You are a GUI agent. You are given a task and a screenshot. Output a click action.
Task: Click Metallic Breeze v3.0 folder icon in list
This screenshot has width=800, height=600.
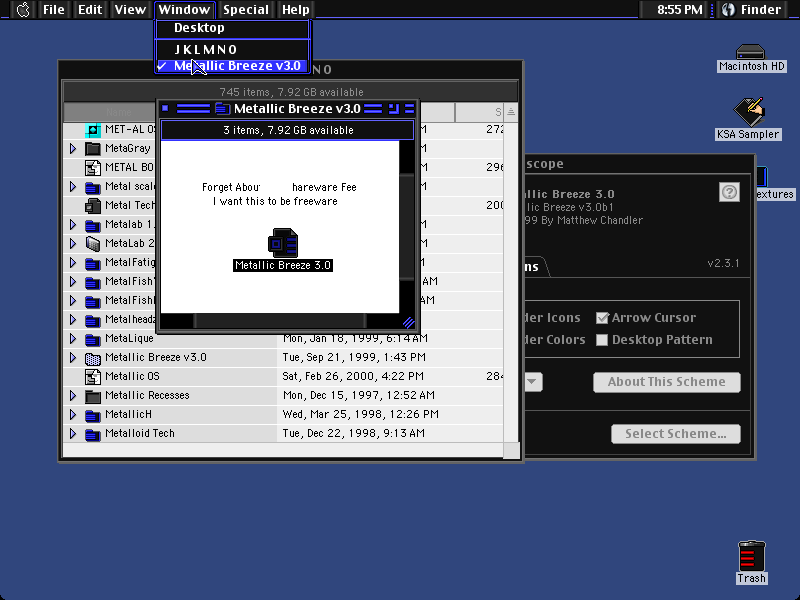(x=92, y=358)
